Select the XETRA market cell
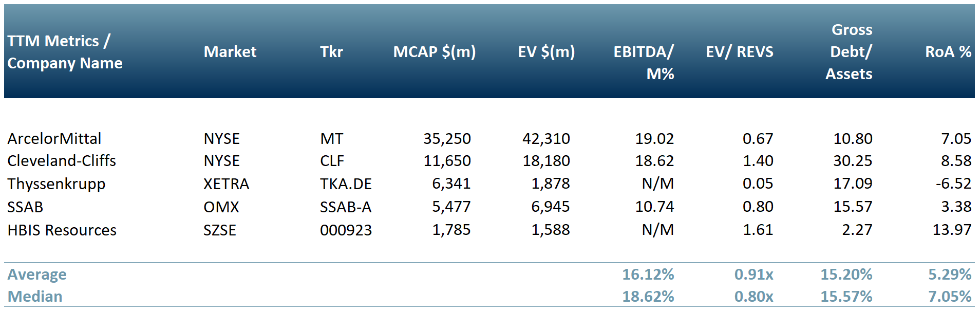 [226, 184]
